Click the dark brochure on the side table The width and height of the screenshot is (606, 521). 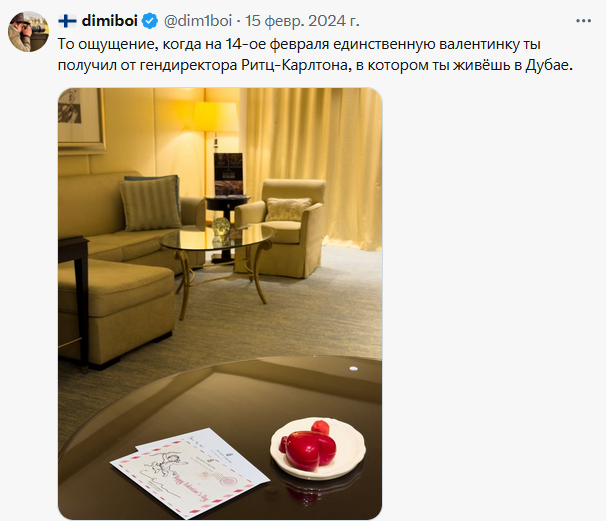[x=228, y=175]
